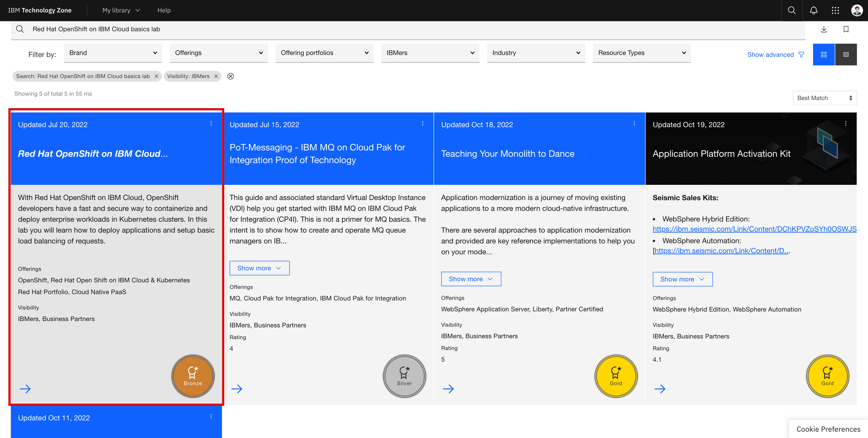Screen dimensions: 868x438
Task: Select grid view layout
Action: [x=824, y=54]
